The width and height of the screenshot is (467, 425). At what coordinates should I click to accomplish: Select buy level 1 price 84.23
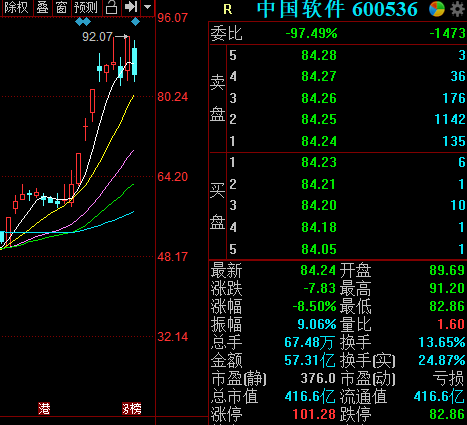[319, 162]
